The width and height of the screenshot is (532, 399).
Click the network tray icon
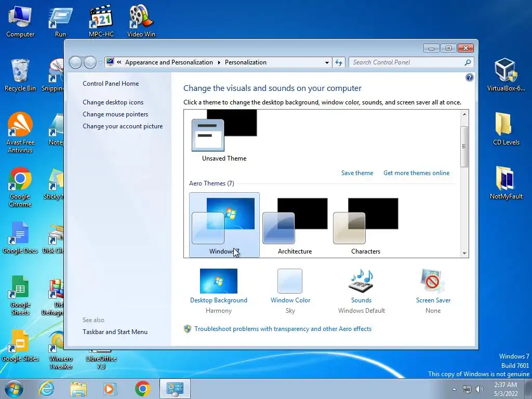pyautogui.click(x=467, y=389)
